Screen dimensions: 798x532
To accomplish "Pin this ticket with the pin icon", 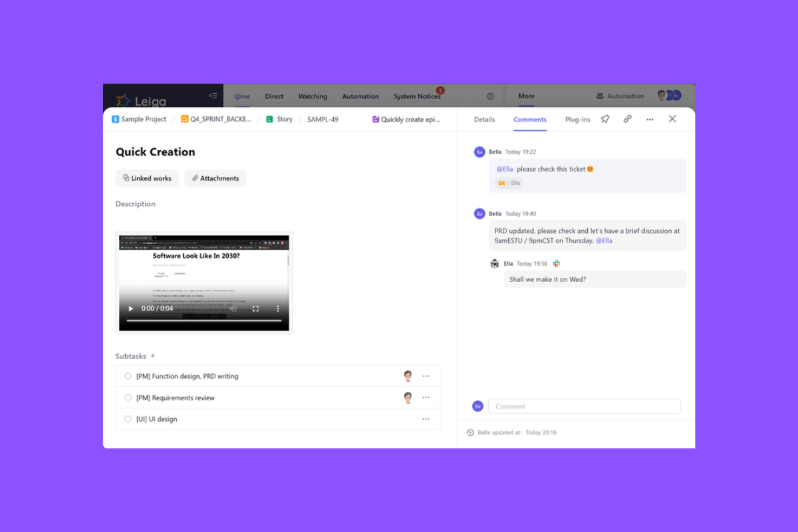I will pos(605,119).
